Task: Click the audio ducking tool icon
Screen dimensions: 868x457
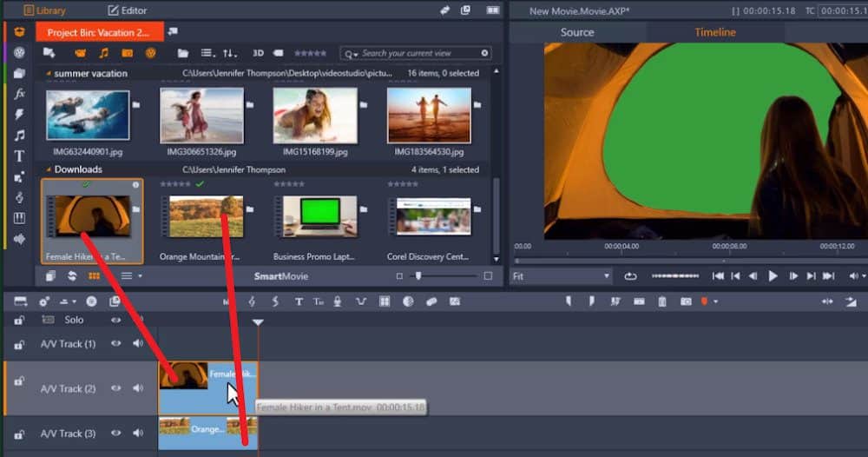Action: click(x=361, y=301)
